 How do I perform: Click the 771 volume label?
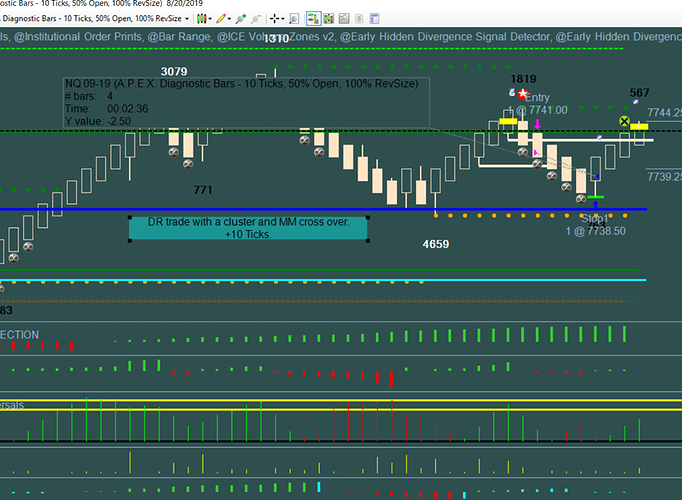[x=203, y=190]
